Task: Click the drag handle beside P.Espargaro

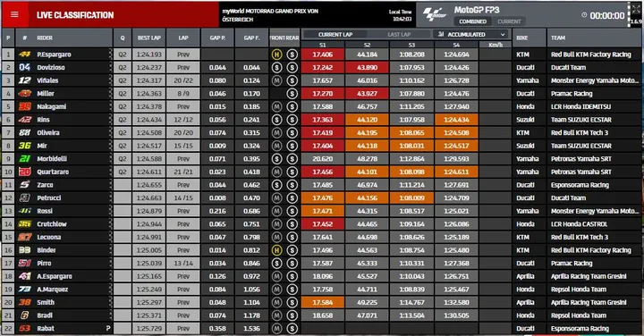Action: point(110,55)
